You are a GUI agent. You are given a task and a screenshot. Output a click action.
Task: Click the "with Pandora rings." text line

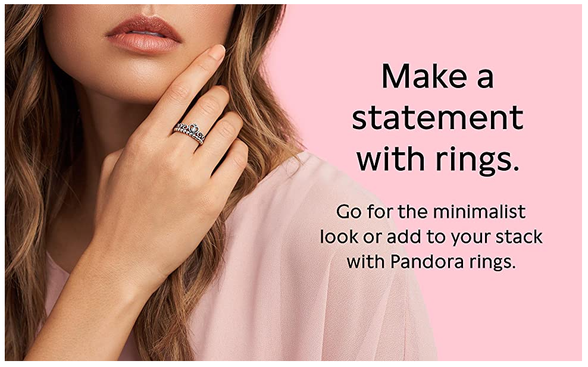coord(431,261)
